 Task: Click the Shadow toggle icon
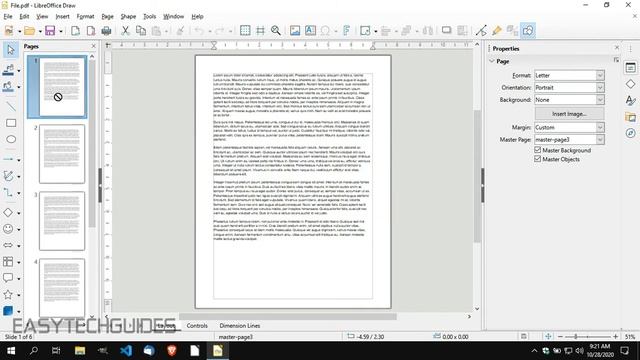[x=447, y=31]
